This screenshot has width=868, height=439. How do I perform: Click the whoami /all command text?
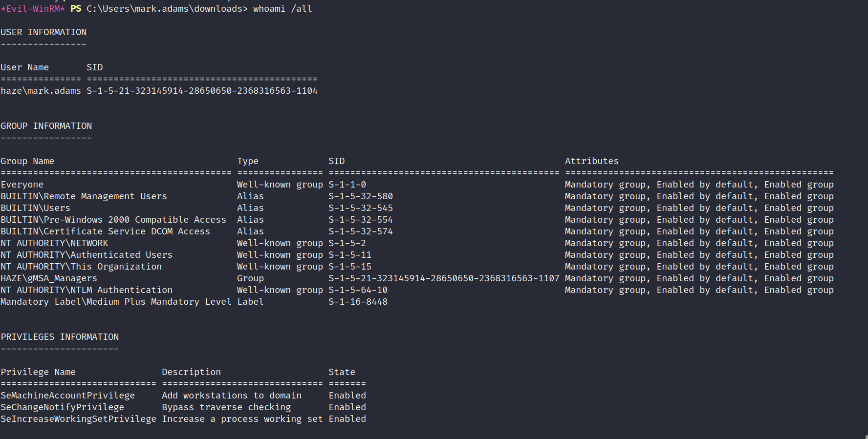tap(282, 9)
